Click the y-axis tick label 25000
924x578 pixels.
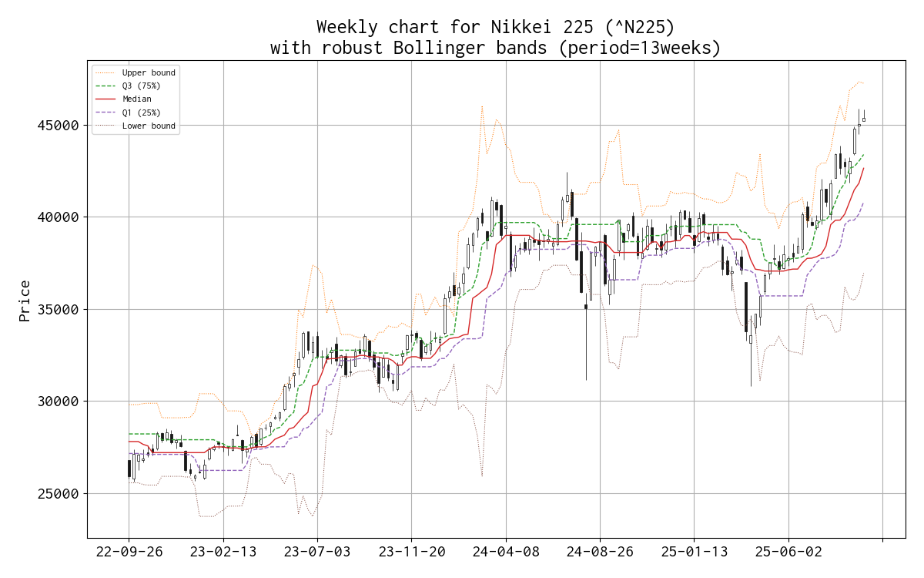[59, 494]
